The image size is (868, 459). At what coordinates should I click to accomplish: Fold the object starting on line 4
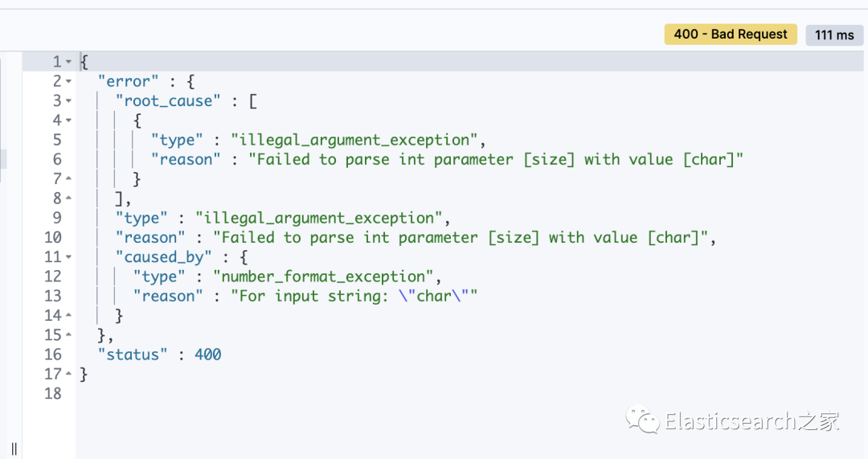[69, 121]
